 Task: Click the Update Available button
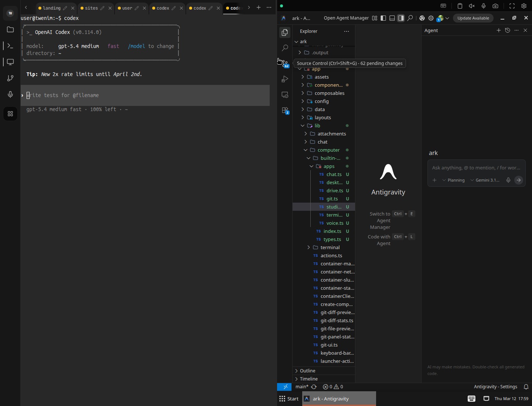click(x=473, y=18)
